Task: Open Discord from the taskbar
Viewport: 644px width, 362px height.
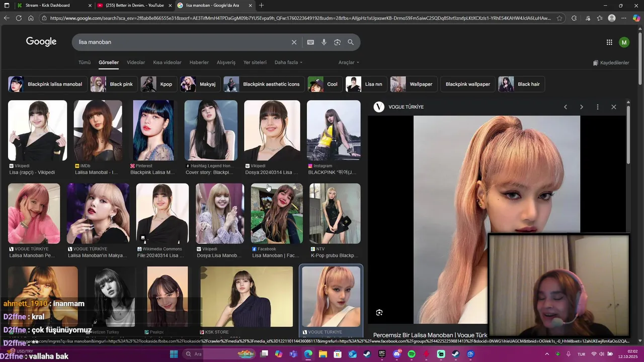Action: click(396, 354)
